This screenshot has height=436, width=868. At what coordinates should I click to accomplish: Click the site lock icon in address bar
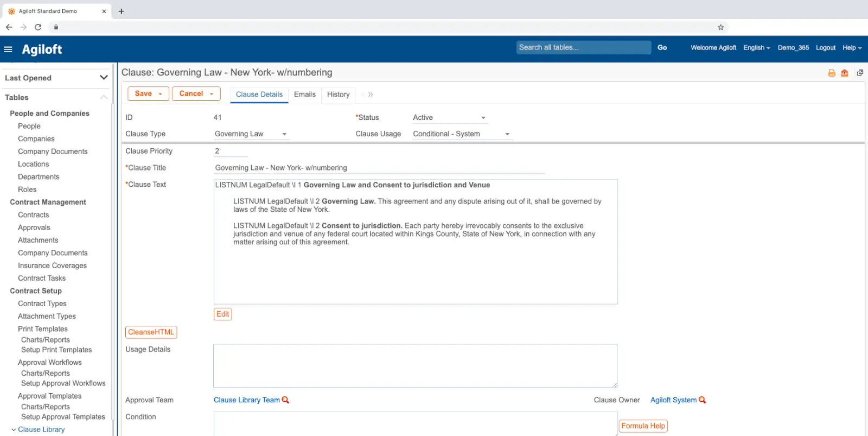click(56, 27)
